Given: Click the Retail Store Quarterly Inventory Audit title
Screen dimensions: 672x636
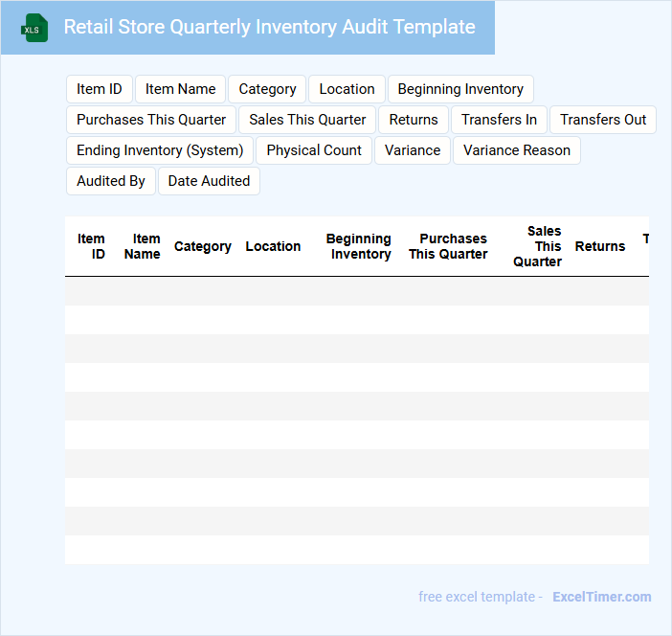Looking at the screenshot, I should [269, 27].
